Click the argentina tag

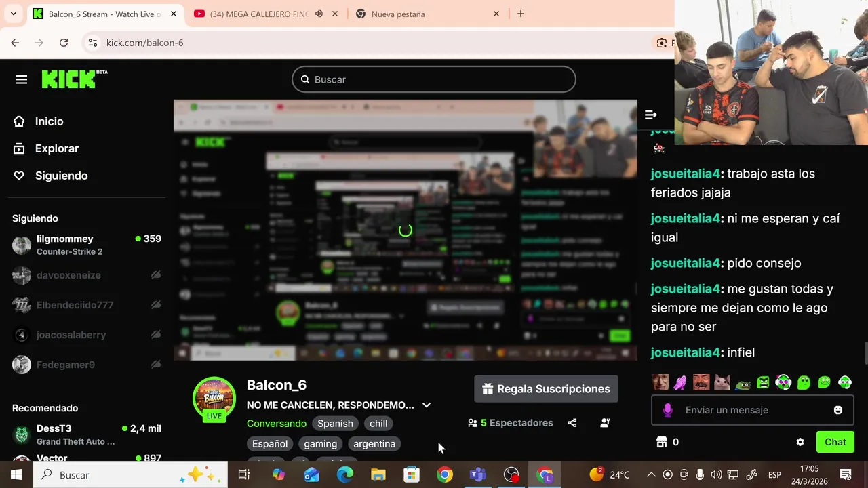pos(374,444)
